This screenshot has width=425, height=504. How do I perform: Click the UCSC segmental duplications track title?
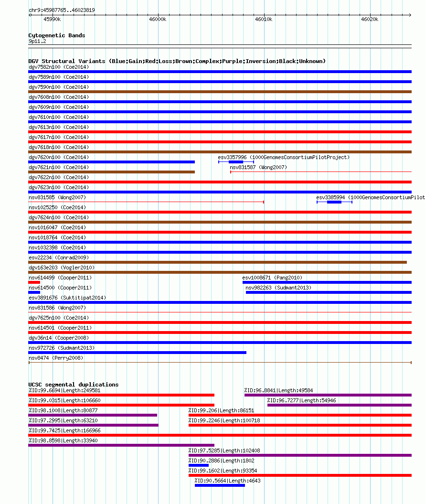(x=74, y=385)
